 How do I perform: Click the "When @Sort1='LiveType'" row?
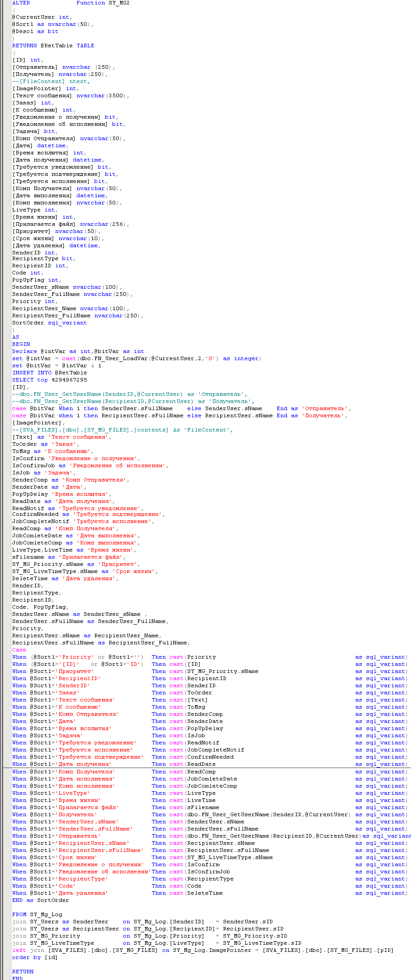coord(210,793)
